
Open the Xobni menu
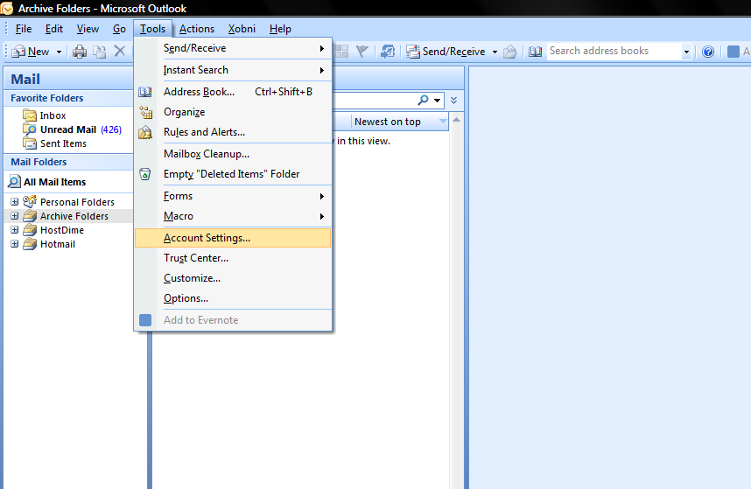[x=242, y=29]
